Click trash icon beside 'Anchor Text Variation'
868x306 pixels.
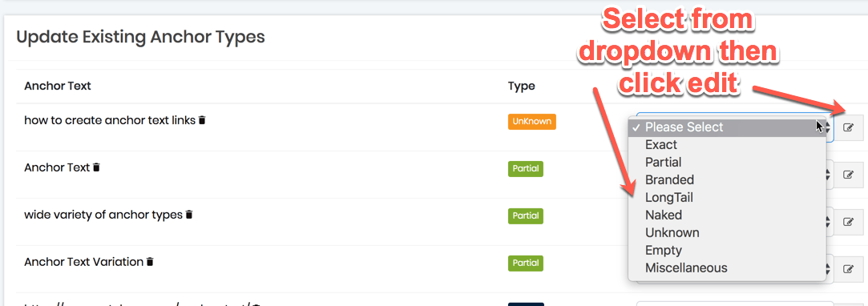click(x=150, y=262)
